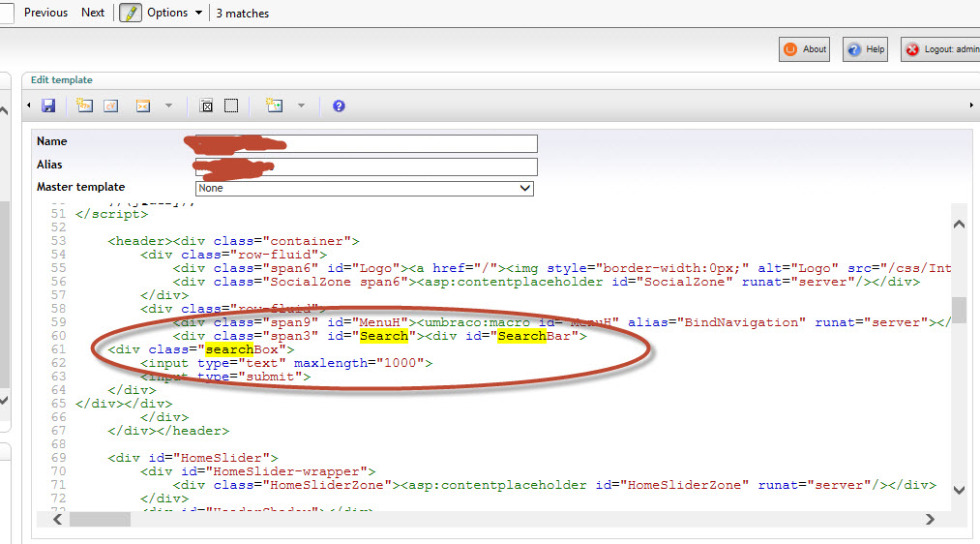Click the </script> tag on line 51
980x544 pixels.
111,215
